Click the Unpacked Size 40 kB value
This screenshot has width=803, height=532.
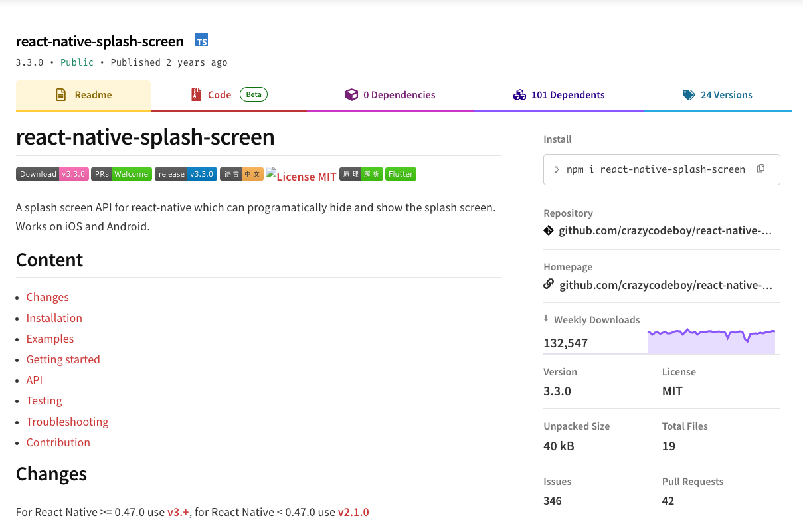559,446
